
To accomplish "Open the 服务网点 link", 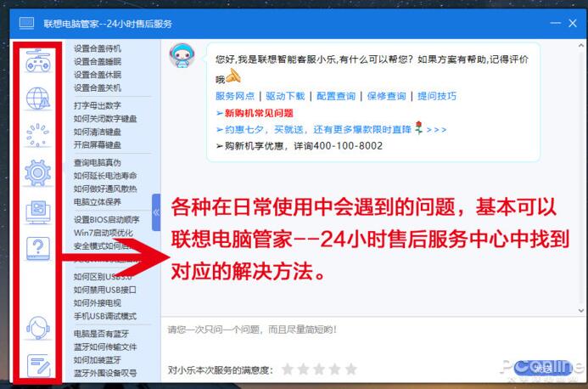I will 235,96.
